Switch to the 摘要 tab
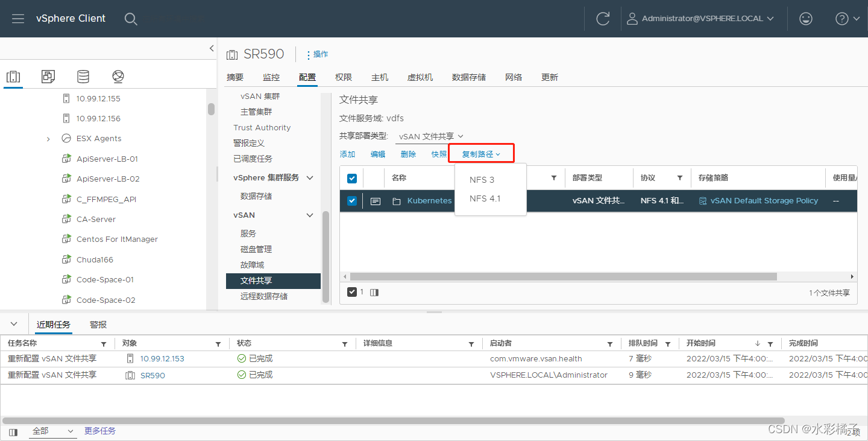This screenshot has width=868, height=441. pyautogui.click(x=235, y=77)
